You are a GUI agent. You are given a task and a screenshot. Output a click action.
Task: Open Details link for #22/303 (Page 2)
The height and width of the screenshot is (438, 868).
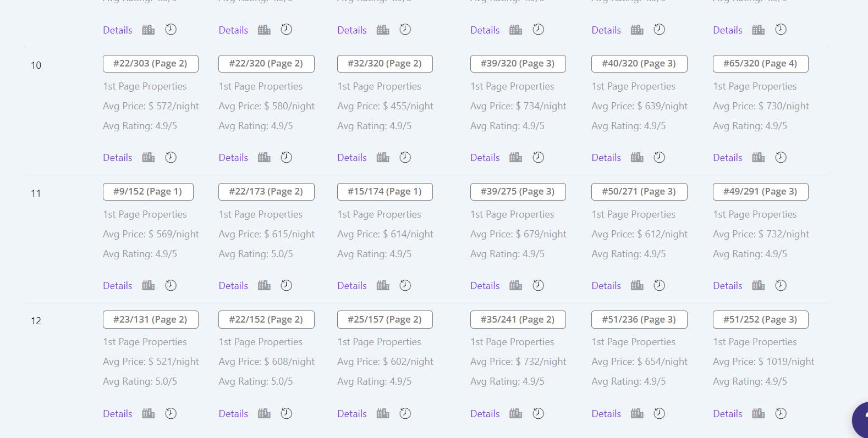(118, 158)
